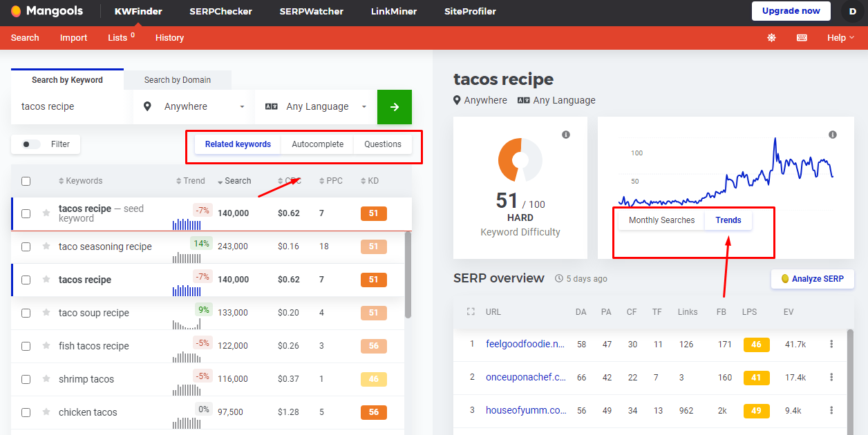Click the Upgrade now button
The width and height of the screenshot is (868, 435).
pos(791,11)
